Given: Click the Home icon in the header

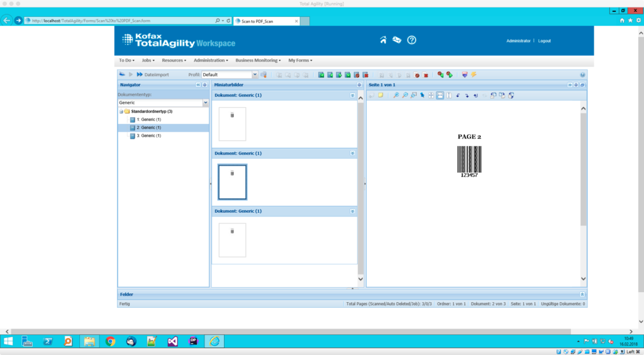Looking at the screenshot, I should (383, 40).
